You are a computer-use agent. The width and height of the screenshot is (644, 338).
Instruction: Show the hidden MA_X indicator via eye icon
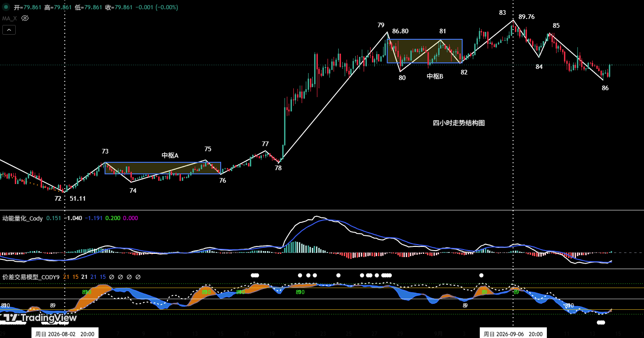pos(25,18)
